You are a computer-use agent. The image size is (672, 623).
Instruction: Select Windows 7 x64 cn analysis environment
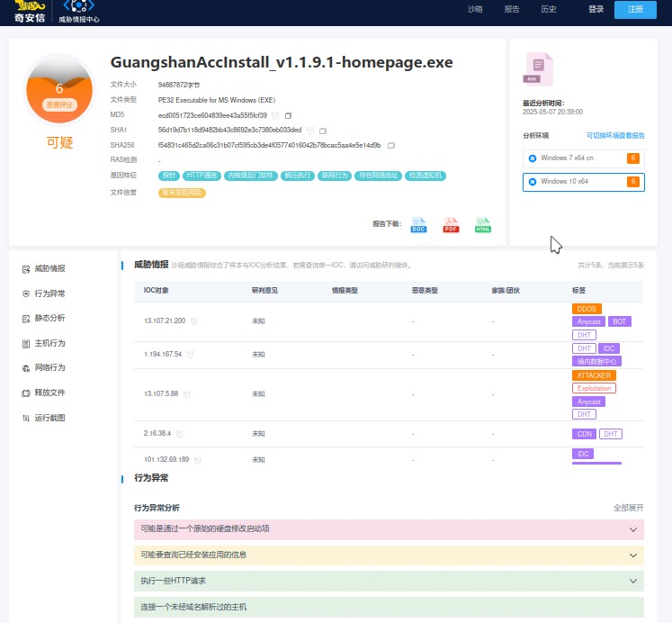(583, 158)
